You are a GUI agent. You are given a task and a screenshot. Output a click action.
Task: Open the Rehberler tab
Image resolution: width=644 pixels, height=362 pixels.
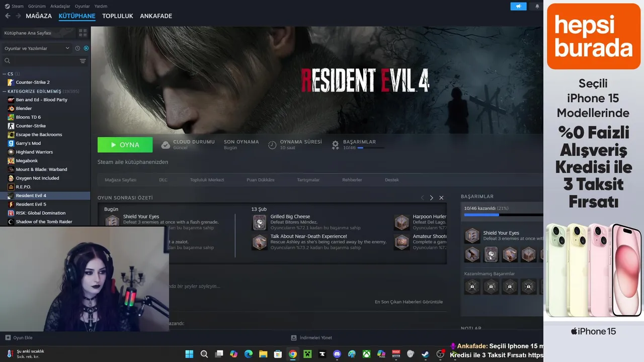coord(352,179)
